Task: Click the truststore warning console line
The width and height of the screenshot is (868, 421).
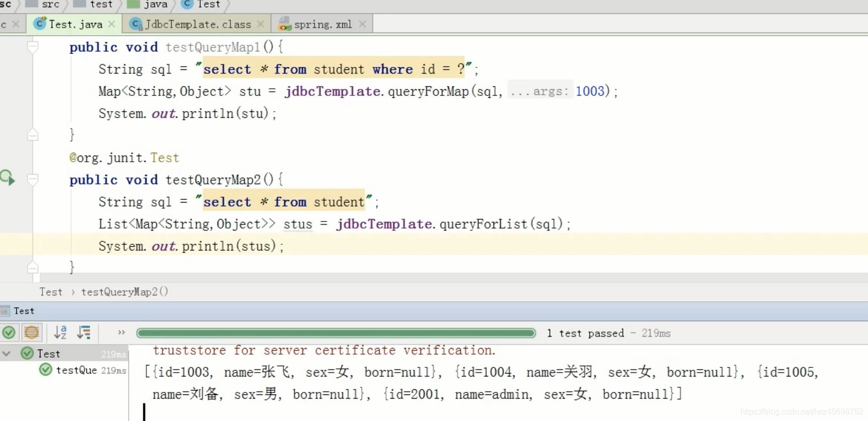Action: click(324, 350)
